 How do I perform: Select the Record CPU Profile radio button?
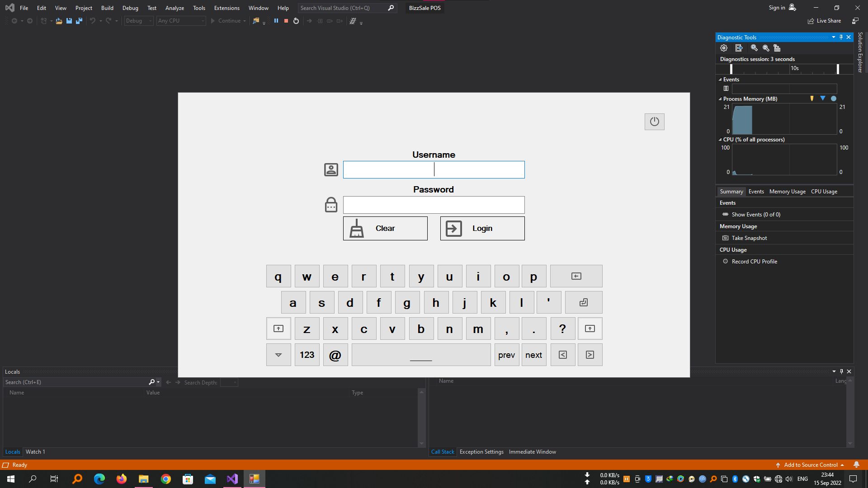(x=726, y=262)
